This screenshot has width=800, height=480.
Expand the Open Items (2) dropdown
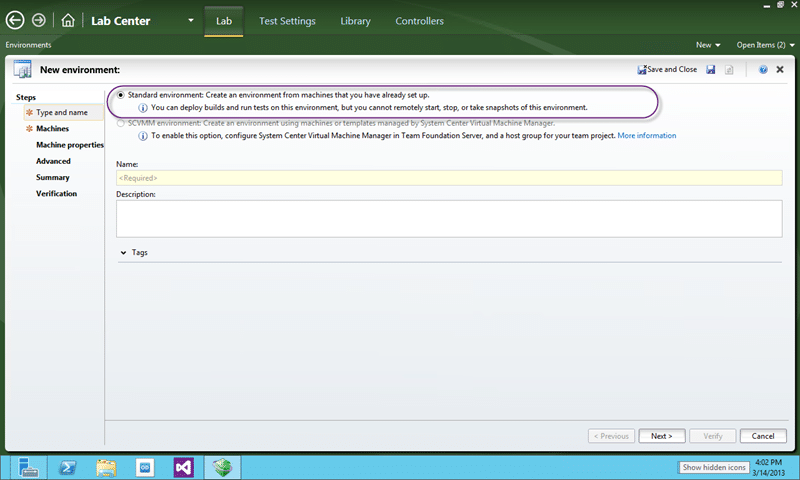click(x=765, y=45)
